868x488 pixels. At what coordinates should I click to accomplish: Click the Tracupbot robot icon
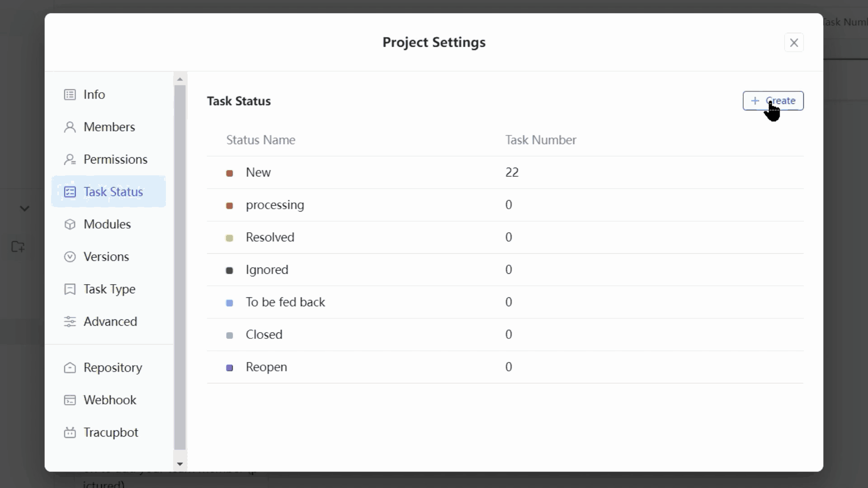71,432
